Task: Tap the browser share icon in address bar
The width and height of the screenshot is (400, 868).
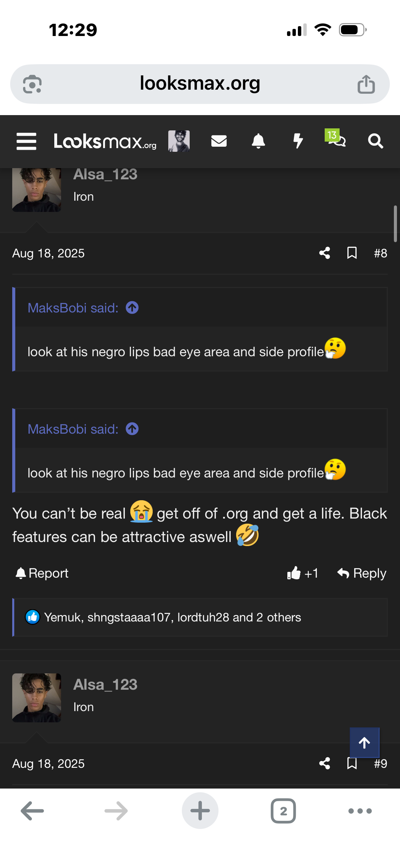Action: click(366, 84)
